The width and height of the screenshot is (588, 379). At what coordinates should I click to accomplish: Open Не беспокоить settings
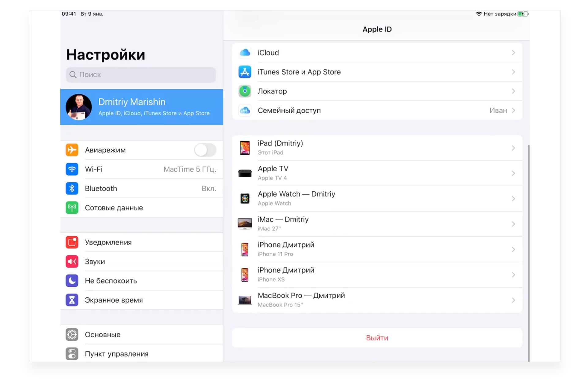[x=141, y=281]
